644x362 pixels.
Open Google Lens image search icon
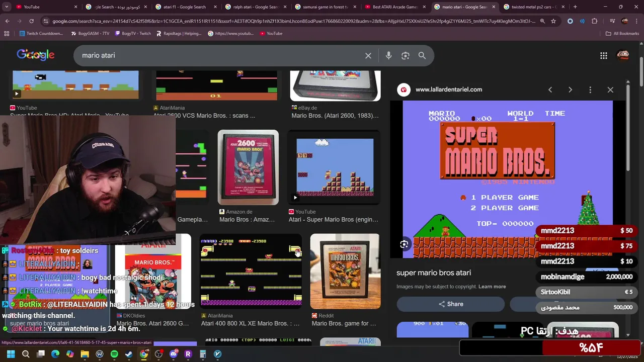pyautogui.click(x=406, y=56)
